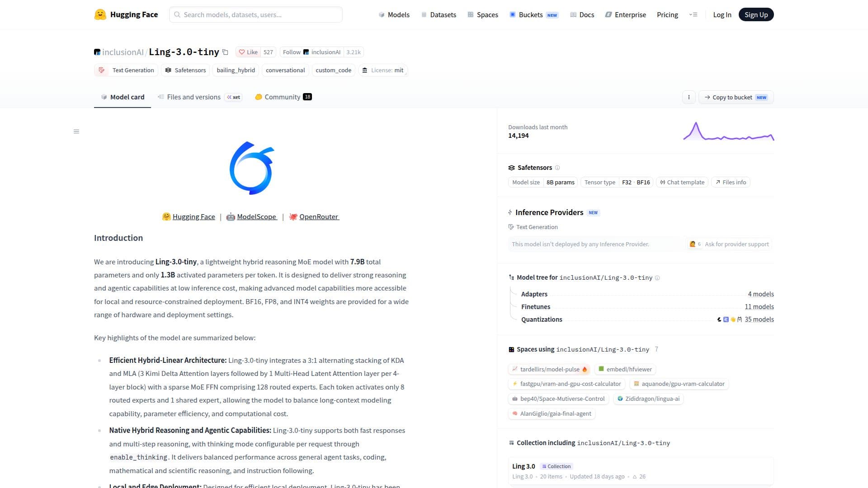This screenshot has width=868, height=488.
Task: Open the License: mit tag
Action: pos(383,70)
